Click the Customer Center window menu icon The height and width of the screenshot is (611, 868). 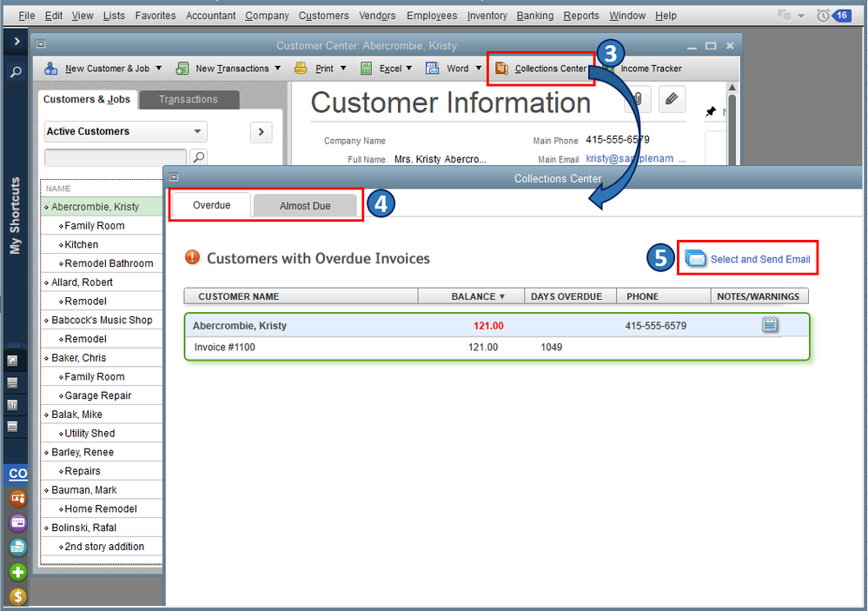41,44
